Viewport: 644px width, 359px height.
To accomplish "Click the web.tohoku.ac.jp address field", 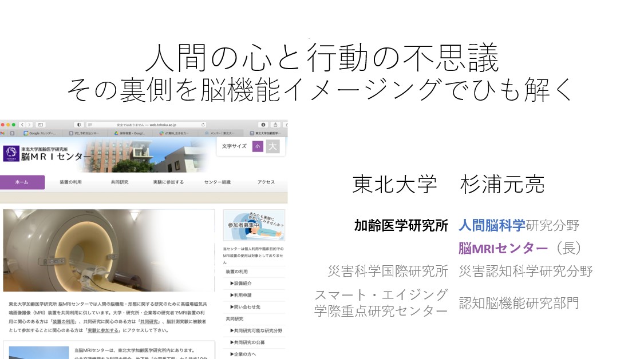I will pos(146,125).
